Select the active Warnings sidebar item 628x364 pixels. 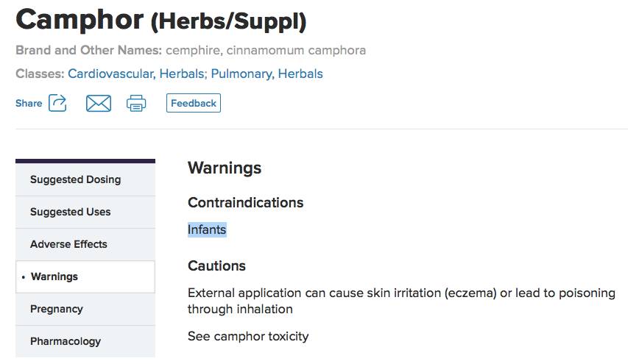54,276
